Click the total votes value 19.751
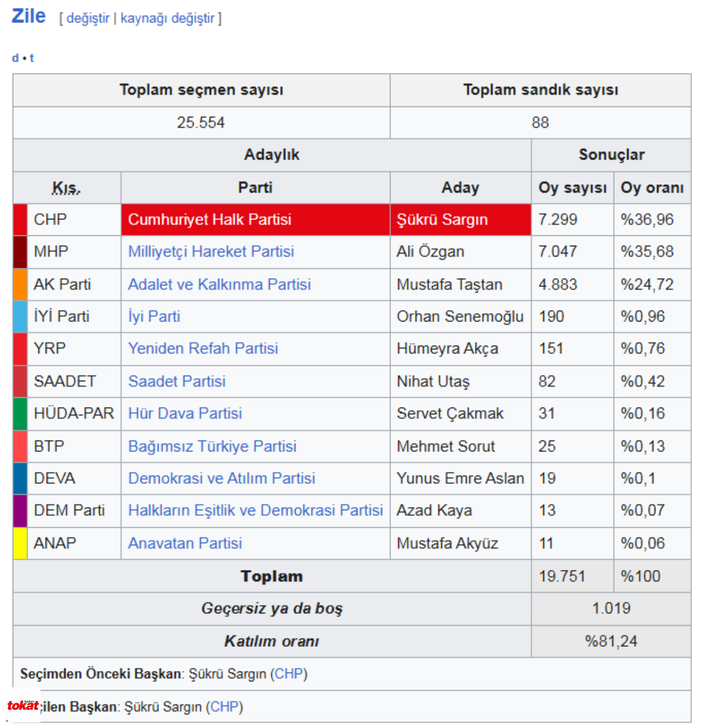702x728 pixels. pos(562,576)
